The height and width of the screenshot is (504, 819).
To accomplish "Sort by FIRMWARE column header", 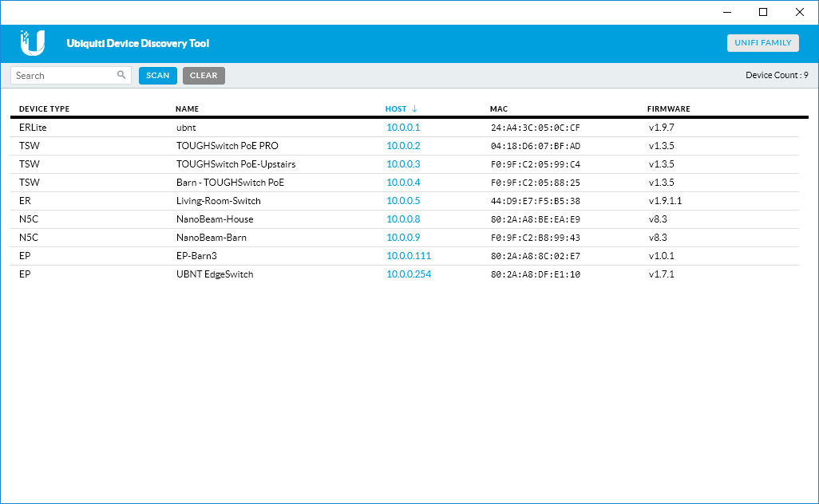I will point(669,109).
